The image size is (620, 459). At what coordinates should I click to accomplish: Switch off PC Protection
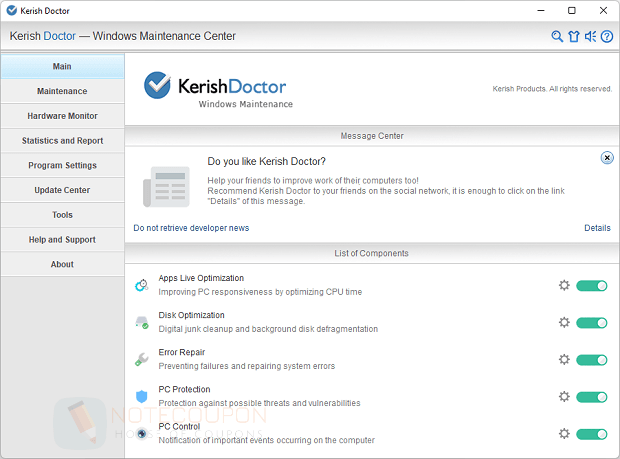click(x=592, y=397)
